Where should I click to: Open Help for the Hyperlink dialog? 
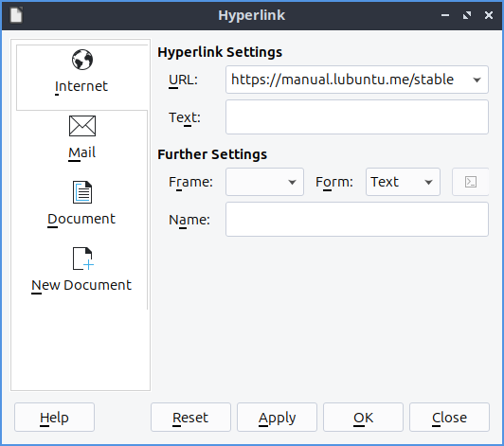pos(54,417)
